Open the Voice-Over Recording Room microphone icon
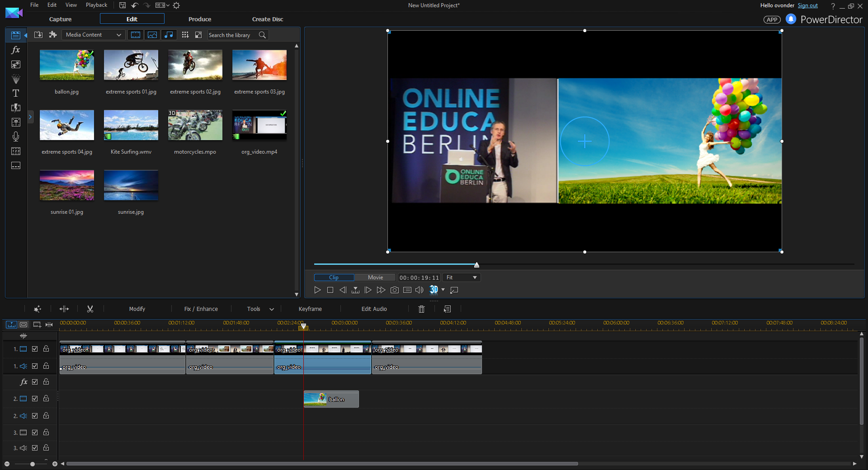This screenshot has height=470, width=868. click(16, 136)
